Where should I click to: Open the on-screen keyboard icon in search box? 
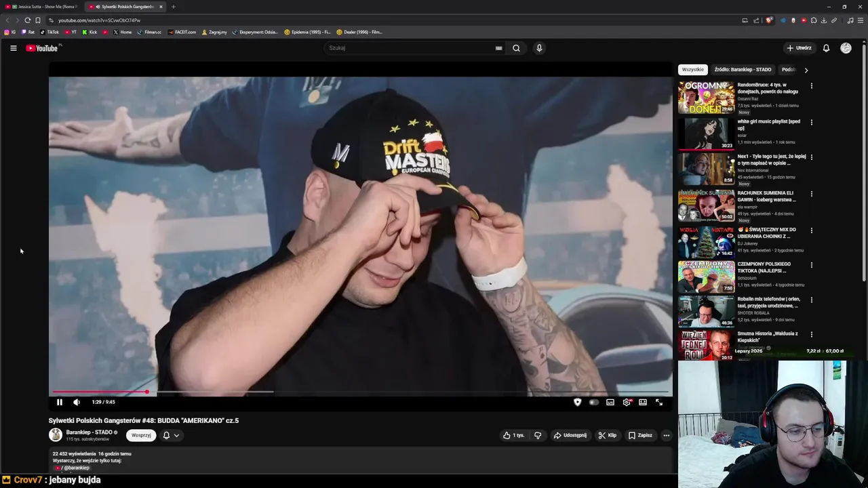pos(498,48)
